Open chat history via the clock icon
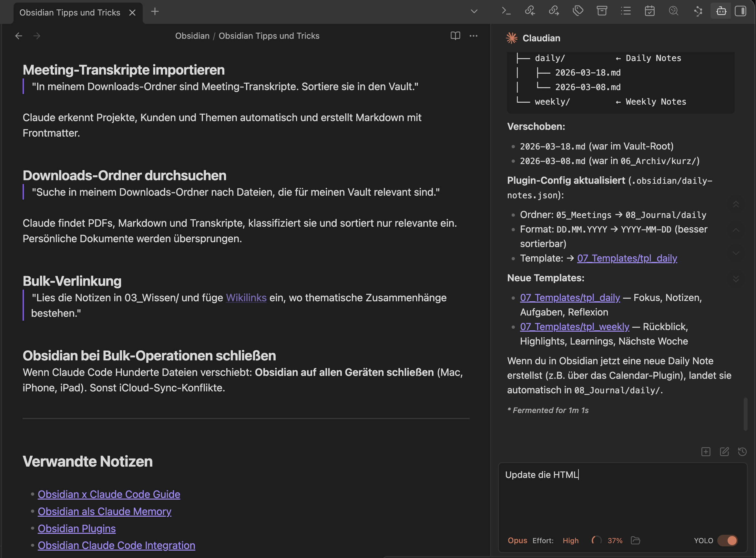The image size is (756, 558). point(742,452)
